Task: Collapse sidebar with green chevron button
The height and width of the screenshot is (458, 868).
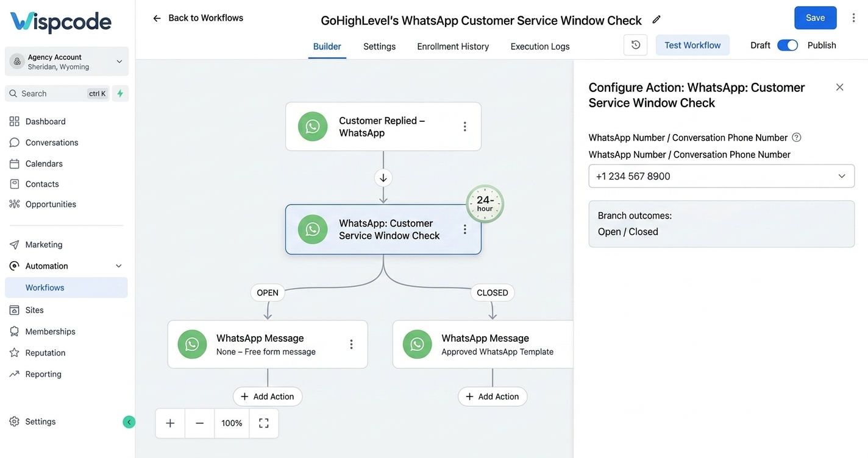Action: click(129, 421)
